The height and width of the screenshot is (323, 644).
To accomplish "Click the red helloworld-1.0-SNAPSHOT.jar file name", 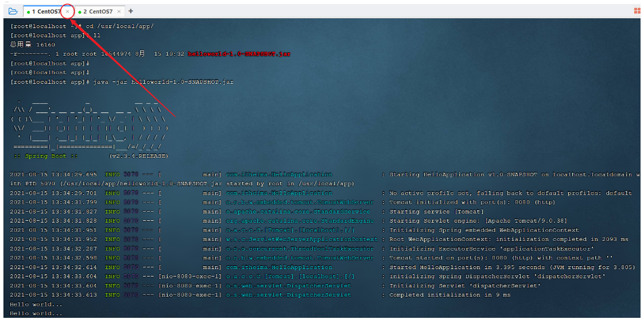I will [x=239, y=54].
